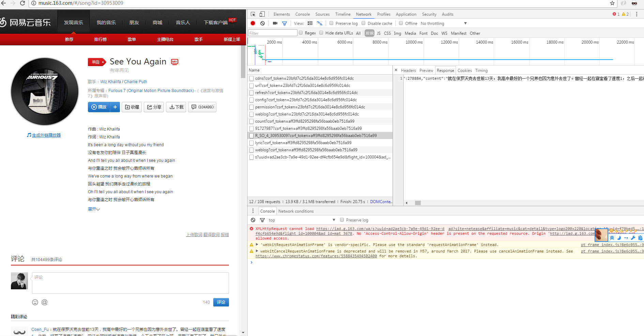The height and width of the screenshot is (336, 644).
Task: Stop recording the network log
Action: [253, 23]
